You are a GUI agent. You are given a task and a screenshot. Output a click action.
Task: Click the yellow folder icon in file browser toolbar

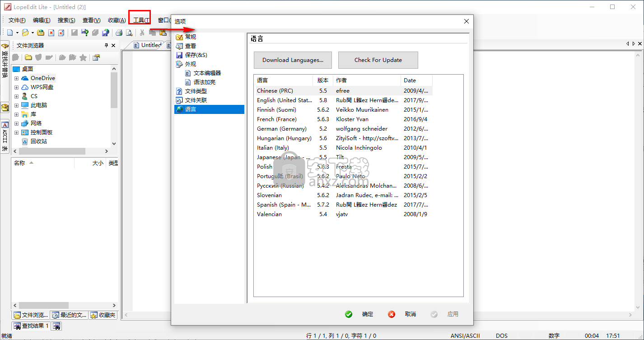[28, 57]
